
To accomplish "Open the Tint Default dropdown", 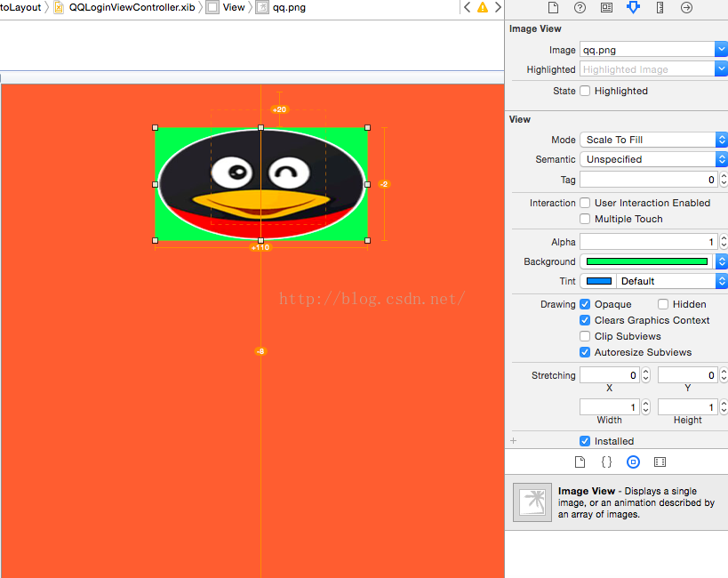I will (x=672, y=281).
